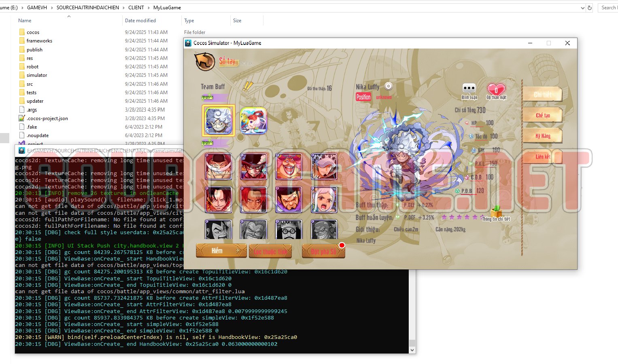Viewport: 618px width, 364px height.
Task: Switch to the Kỹ Năng tab
Action: pyautogui.click(x=542, y=136)
